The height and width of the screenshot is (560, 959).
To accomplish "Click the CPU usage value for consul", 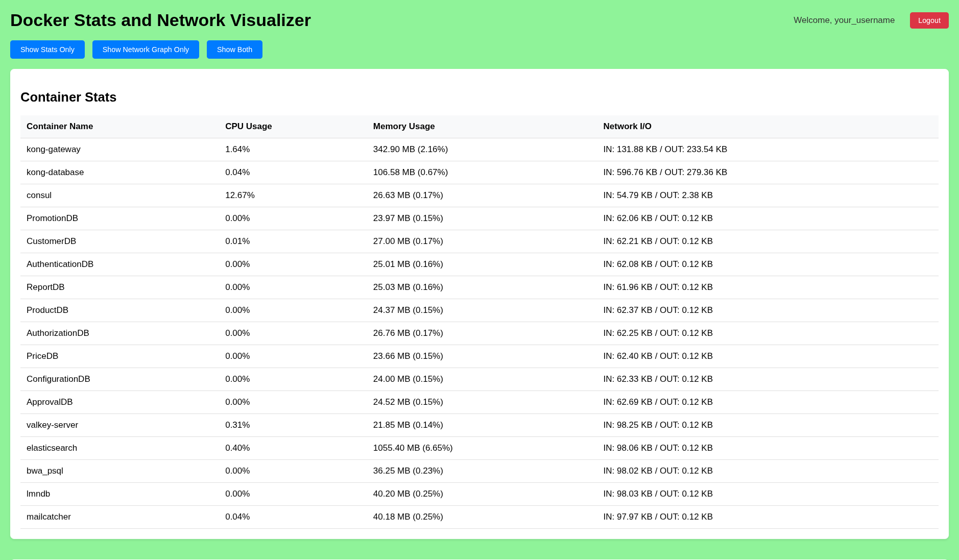I will click(x=240, y=195).
